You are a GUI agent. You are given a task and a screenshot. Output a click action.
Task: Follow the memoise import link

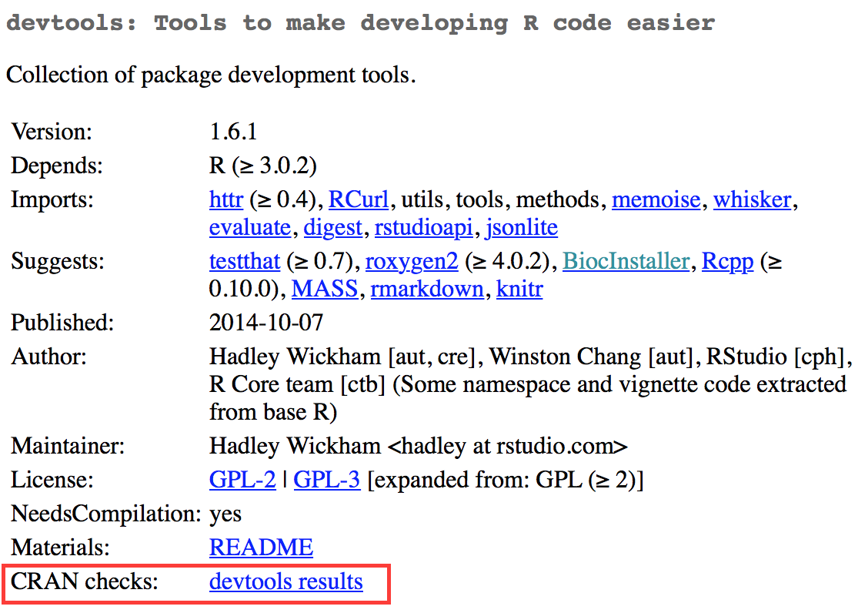point(656,199)
